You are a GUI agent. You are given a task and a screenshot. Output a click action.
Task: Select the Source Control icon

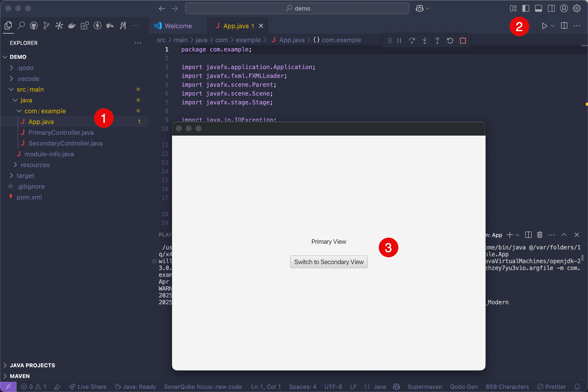(46, 25)
